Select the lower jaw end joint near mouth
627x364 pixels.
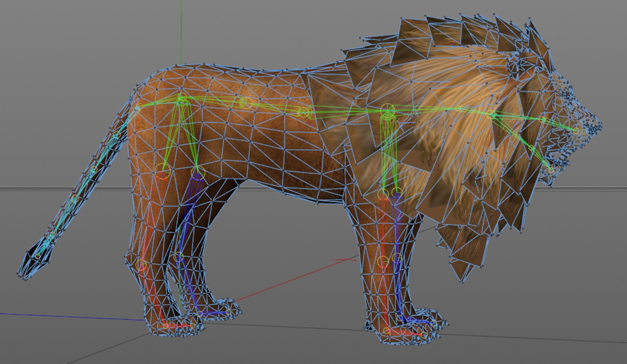551,170
